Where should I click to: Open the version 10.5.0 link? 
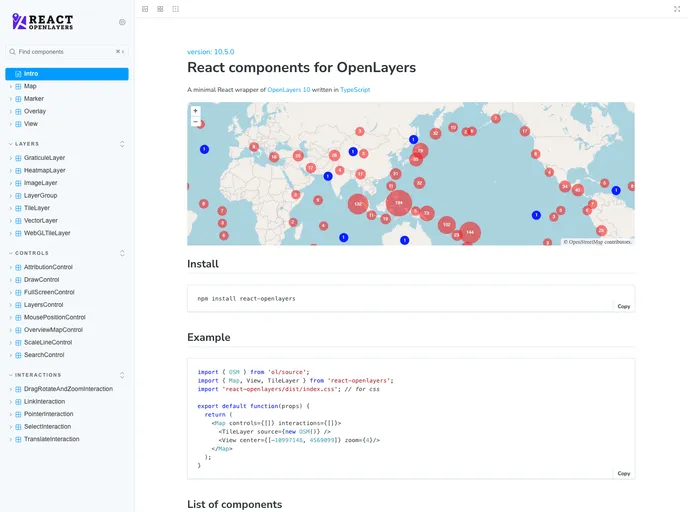pyautogui.click(x=211, y=52)
